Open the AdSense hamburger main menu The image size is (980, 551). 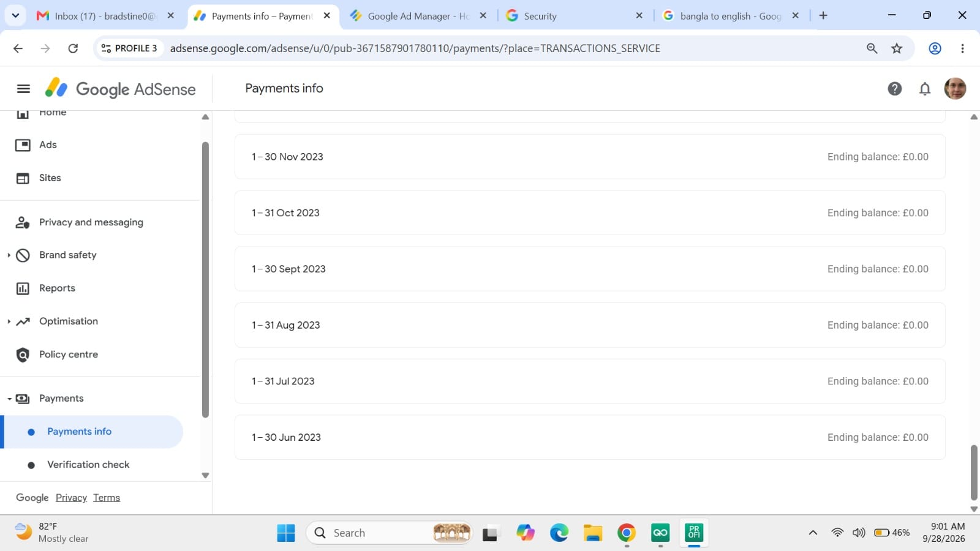coord(23,89)
